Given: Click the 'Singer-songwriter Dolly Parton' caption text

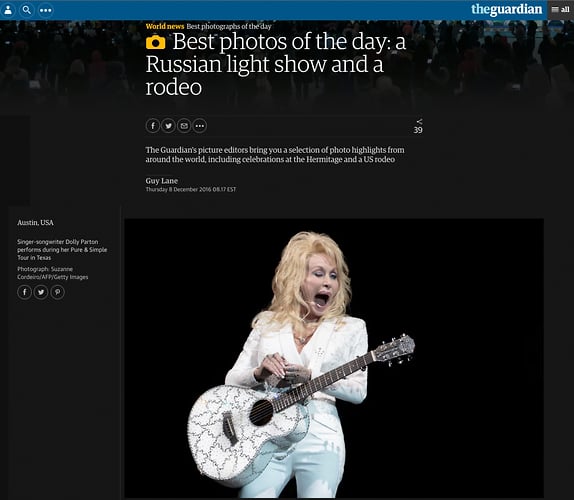Looking at the screenshot, I should tap(62, 250).
